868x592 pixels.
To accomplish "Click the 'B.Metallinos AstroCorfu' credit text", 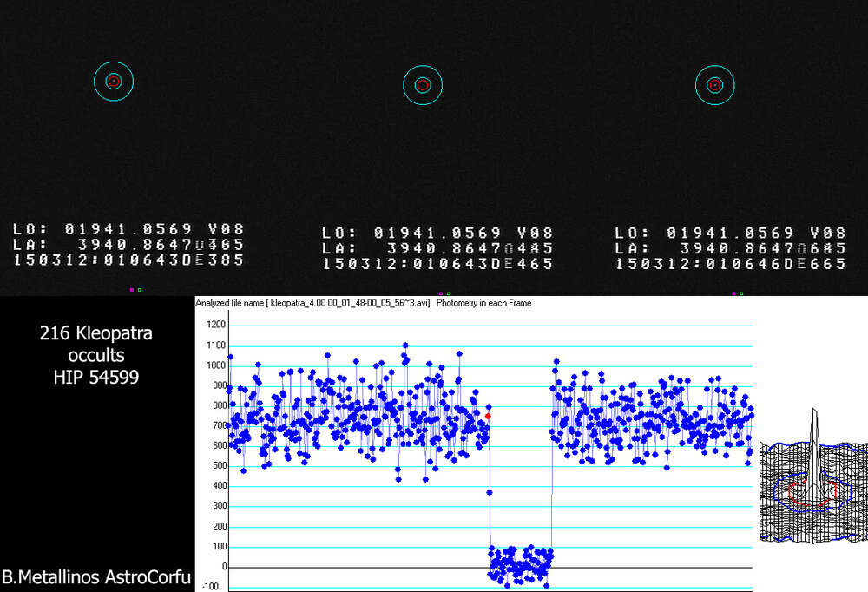I will coord(95,576).
